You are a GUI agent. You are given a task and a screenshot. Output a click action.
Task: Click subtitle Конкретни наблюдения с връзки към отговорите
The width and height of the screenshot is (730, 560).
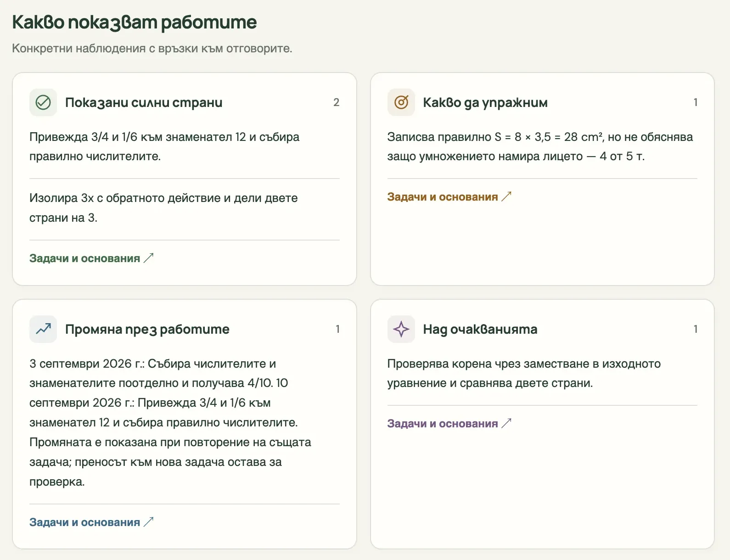152,48
